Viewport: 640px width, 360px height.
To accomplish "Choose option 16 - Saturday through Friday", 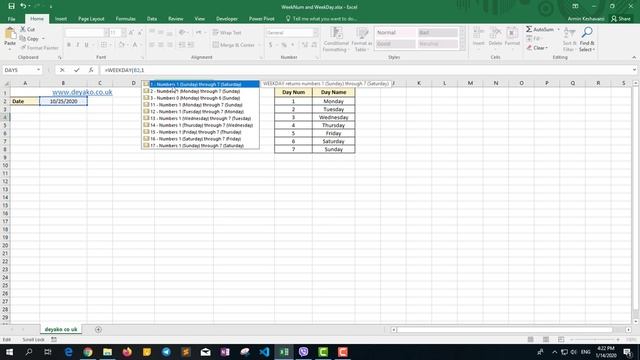I will click(x=200, y=139).
